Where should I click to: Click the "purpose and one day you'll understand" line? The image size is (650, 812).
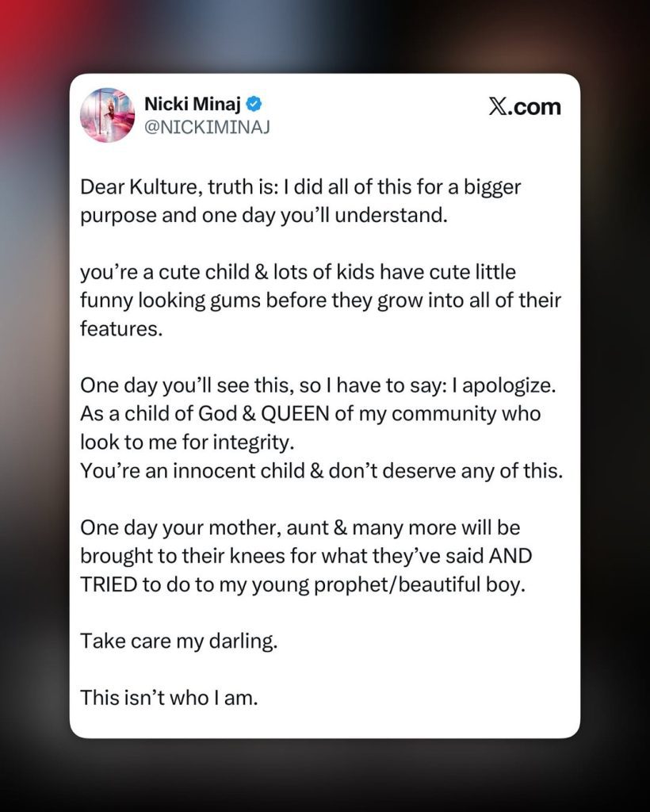[x=264, y=216]
